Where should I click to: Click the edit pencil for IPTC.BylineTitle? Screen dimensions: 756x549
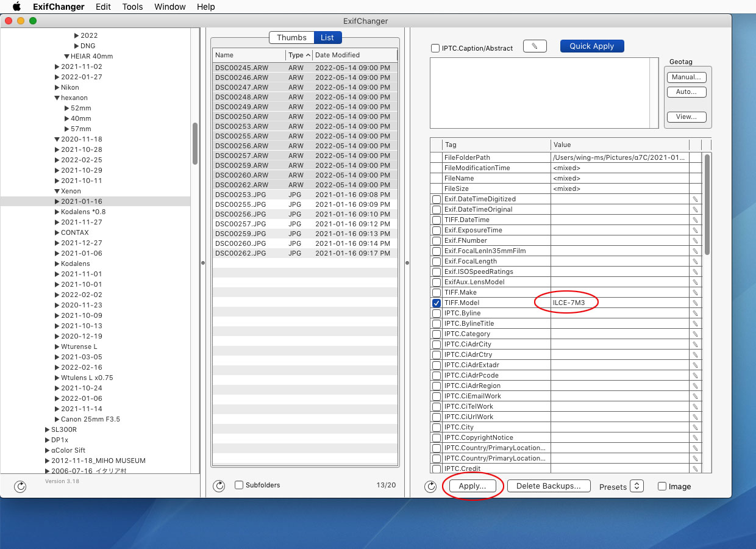tap(695, 324)
